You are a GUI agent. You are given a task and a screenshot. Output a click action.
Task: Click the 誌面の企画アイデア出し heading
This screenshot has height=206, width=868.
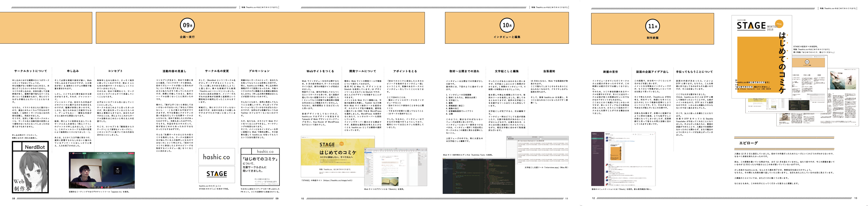point(652,72)
